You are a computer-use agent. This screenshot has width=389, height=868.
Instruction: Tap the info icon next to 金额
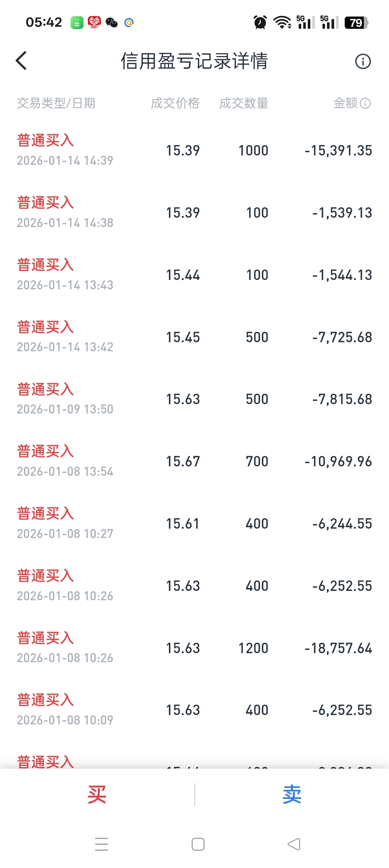click(x=365, y=104)
